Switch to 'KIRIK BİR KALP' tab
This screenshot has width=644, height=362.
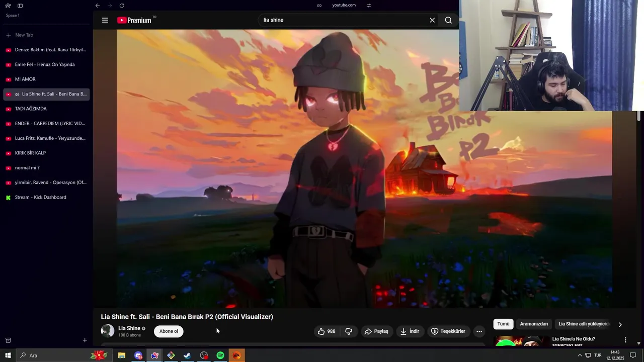46,153
